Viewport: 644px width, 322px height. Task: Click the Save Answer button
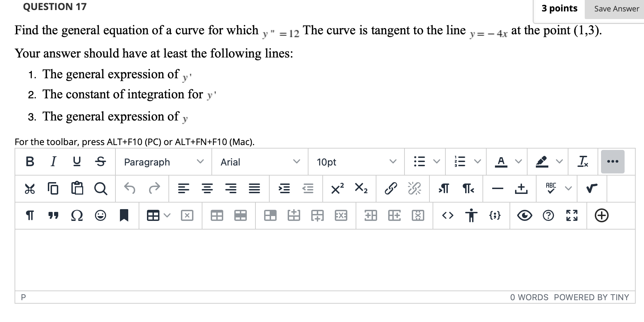(x=617, y=9)
